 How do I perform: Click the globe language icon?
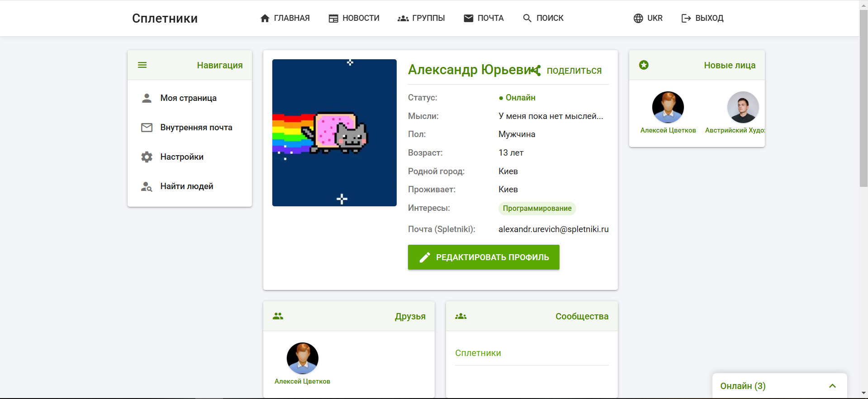click(x=638, y=18)
